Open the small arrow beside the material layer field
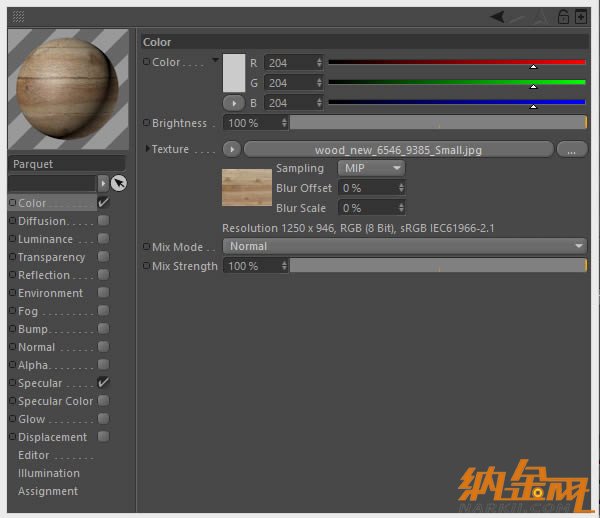The image size is (600, 518). pyautogui.click(x=103, y=184)
